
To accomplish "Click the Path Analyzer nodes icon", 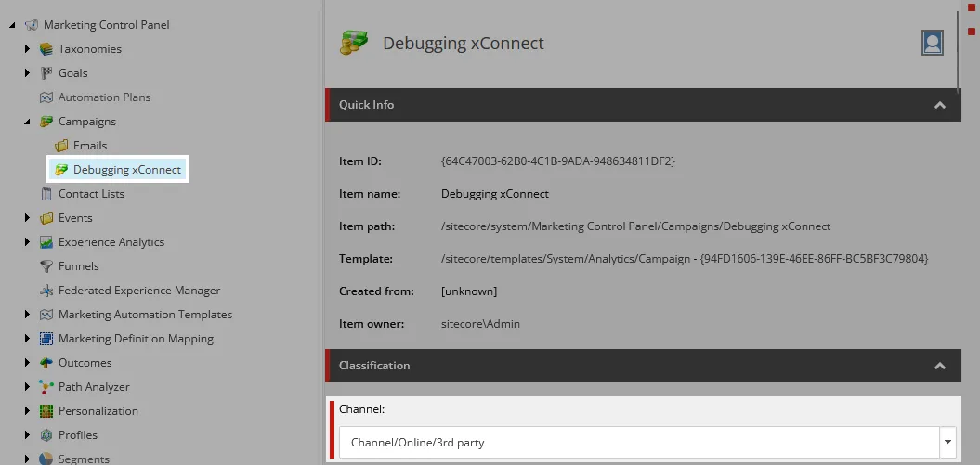I will tap(46, 387).
